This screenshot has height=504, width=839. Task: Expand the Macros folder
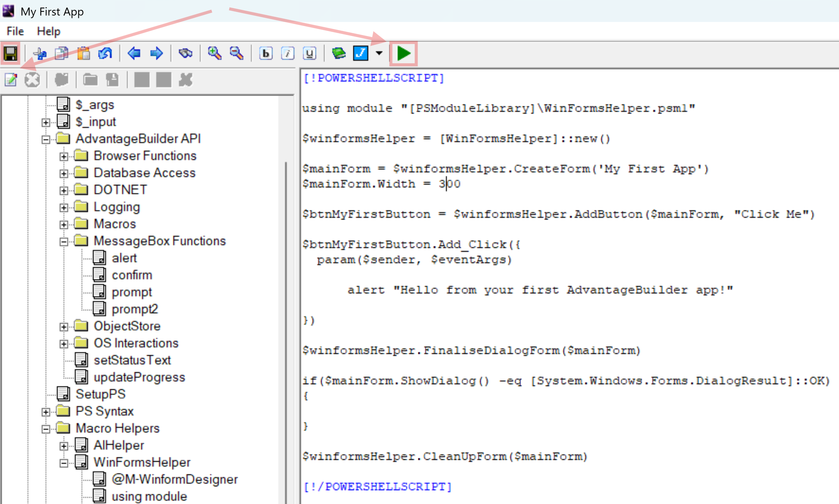point(64,224)
